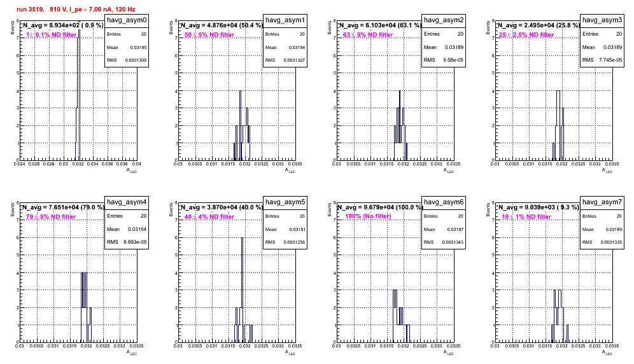Click the magenta 79± 5% ND filter label

[x=51, y=217]
